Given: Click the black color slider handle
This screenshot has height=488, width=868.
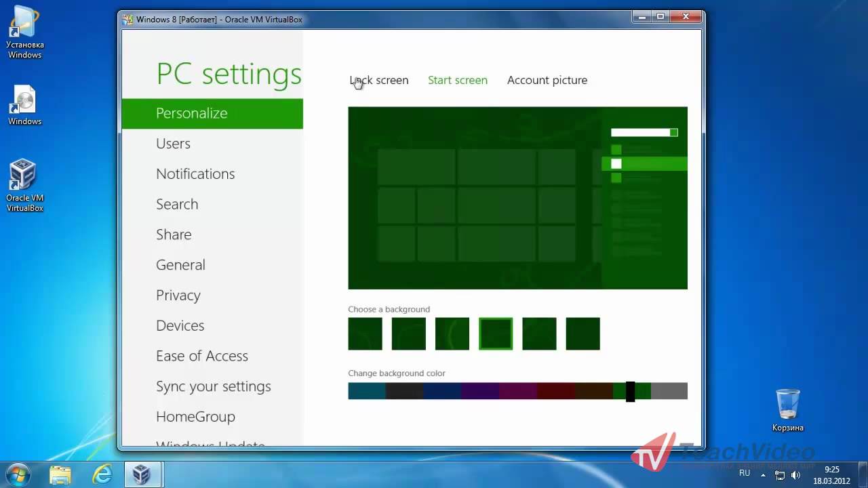Looking at the screenshot, I should pos(630,391).
